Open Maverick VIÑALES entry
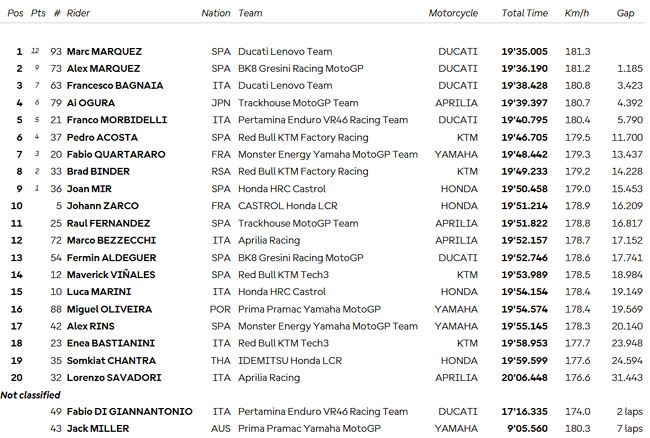Screen dimensions: 650x438 coord(111,275)
